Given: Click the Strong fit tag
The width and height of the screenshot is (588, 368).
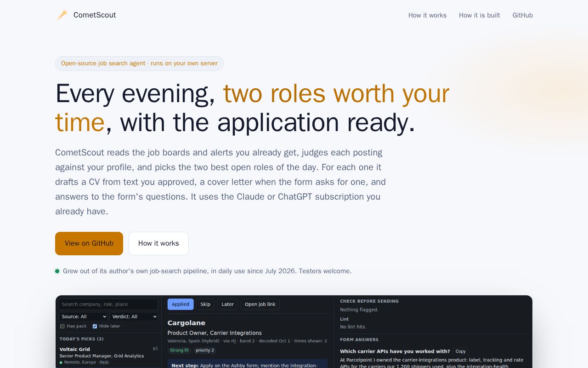Looking at the screenshot, I should 179,350.
